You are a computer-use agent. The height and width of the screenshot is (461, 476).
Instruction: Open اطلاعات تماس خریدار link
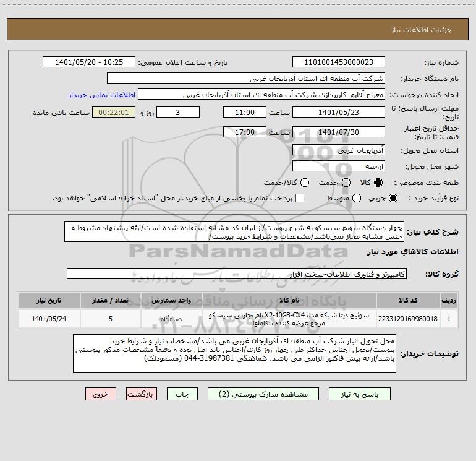click(x=102, y=95)
